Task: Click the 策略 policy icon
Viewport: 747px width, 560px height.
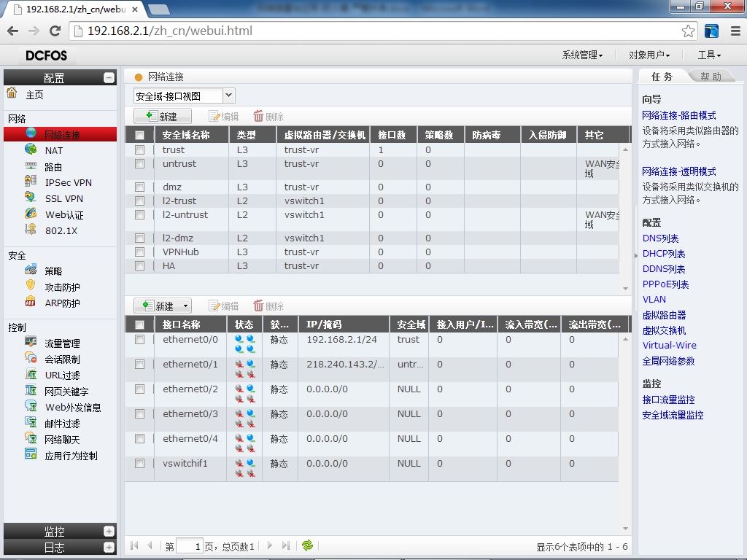Action: click(x=31, y=270)
